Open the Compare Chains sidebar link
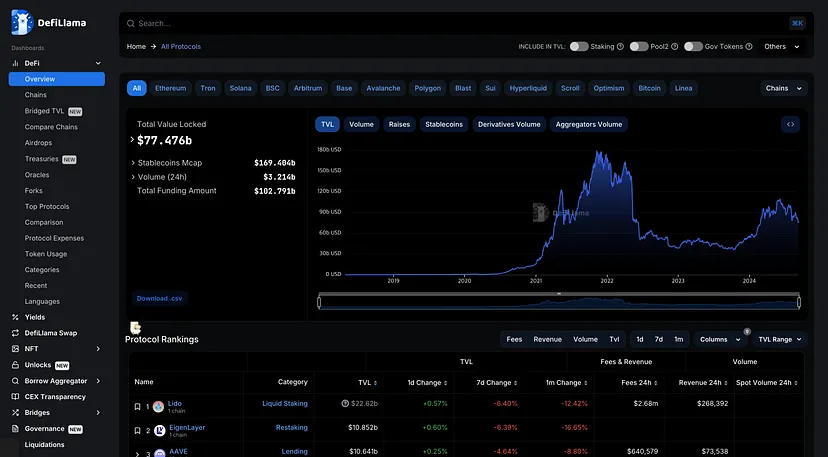 click(x=51, y=127)
